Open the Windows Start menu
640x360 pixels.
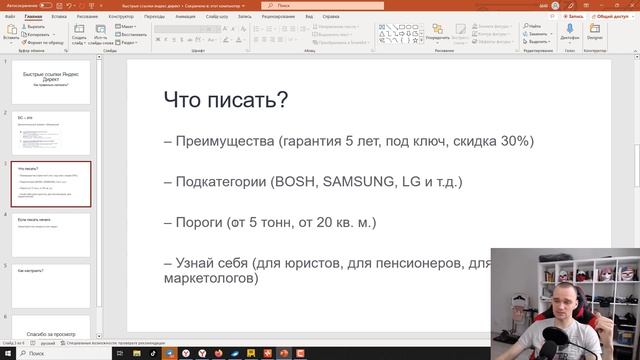point(7,353)
